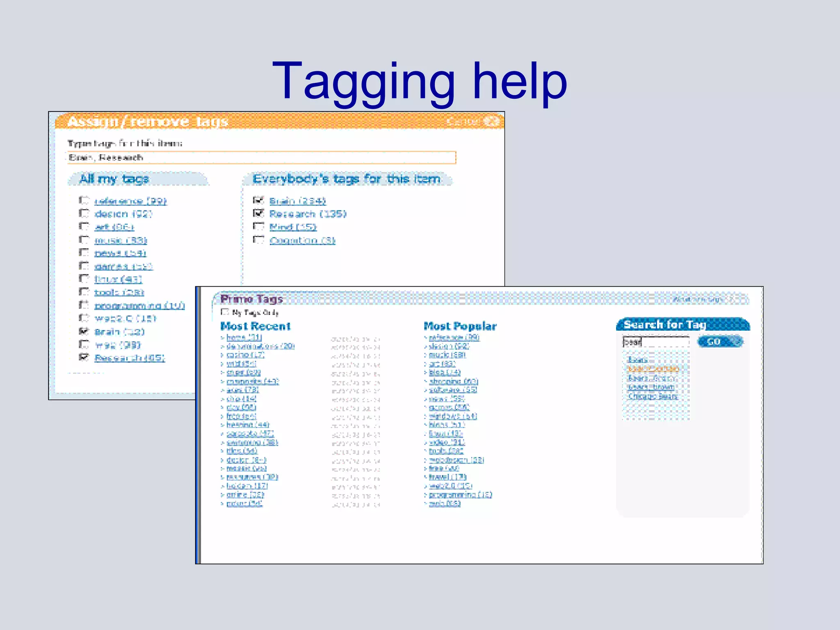Click the 'All my tags' panel heading

point(114,179)
